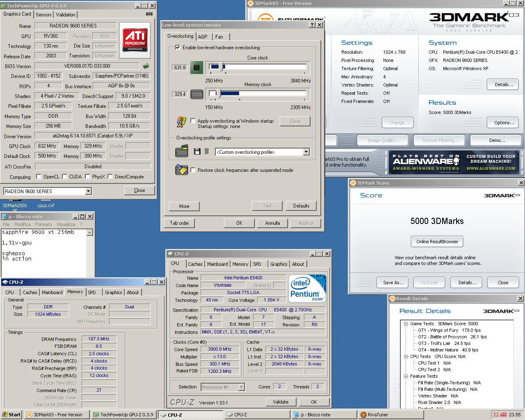Viewport: 525px width, 420px height.
Task: Click the Blocco note scrollbar up arrow
Action: (90, 233)
